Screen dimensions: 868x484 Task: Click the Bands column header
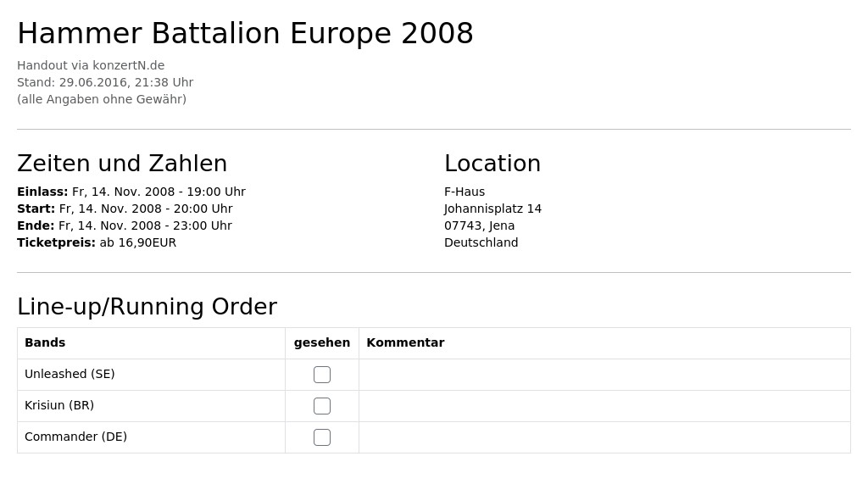click(45, 342)
